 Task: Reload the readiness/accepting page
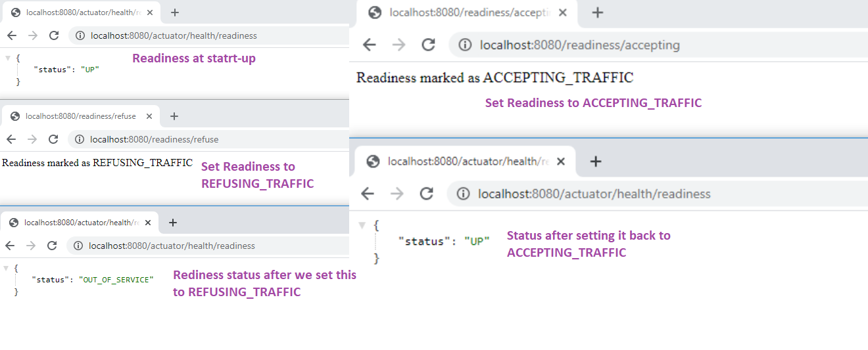pos(429,45)
